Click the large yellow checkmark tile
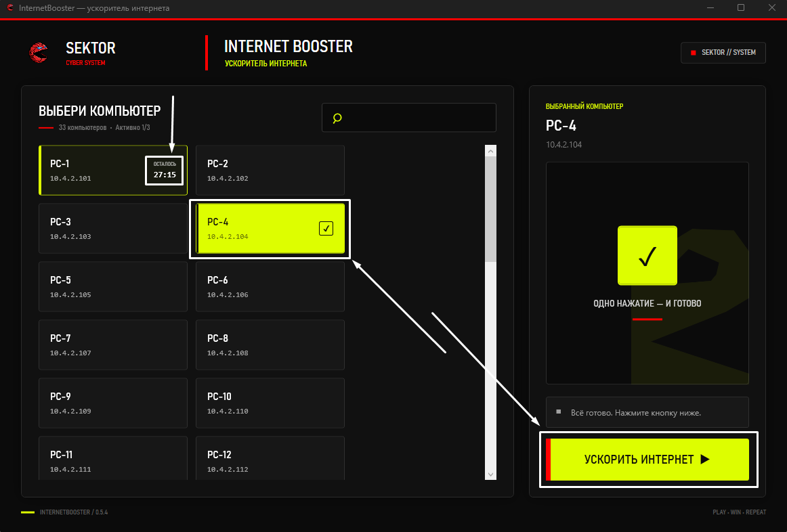This screenshot has width=787, height=532. [647, 255]
